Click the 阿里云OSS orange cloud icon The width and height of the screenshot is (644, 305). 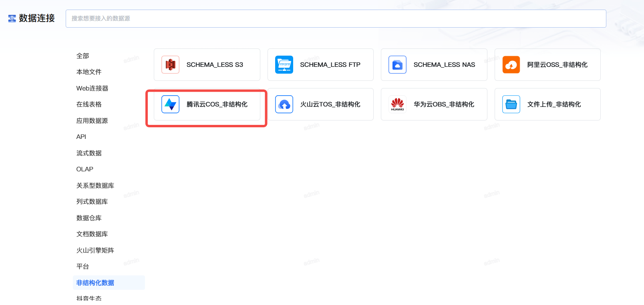coord(511,65)
